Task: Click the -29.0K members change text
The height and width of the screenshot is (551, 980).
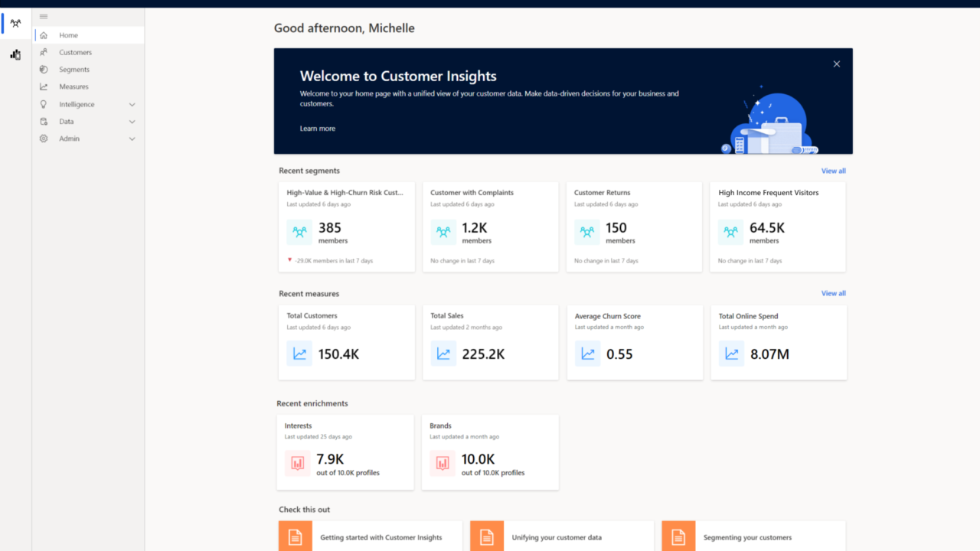Action: coord(334,261)
